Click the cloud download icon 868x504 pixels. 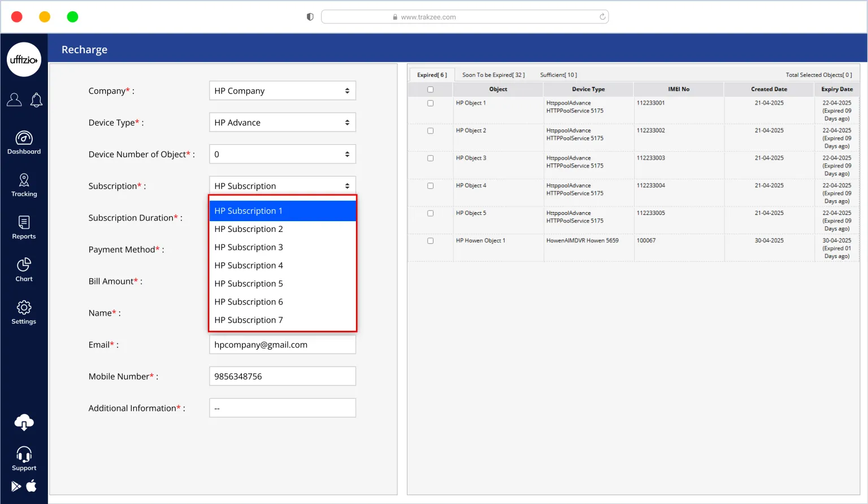pos(24,423)
